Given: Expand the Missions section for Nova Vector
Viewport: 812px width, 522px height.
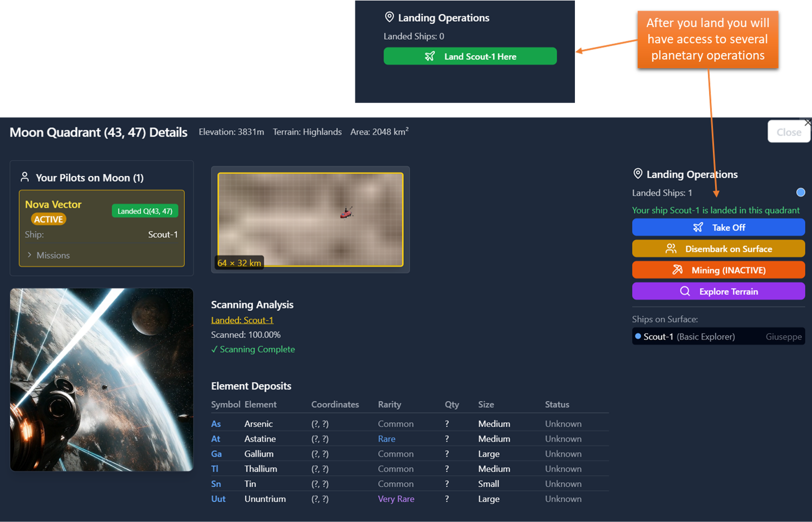Looking at the screenshot, I should pyautogui.click(x=49, y=255).
